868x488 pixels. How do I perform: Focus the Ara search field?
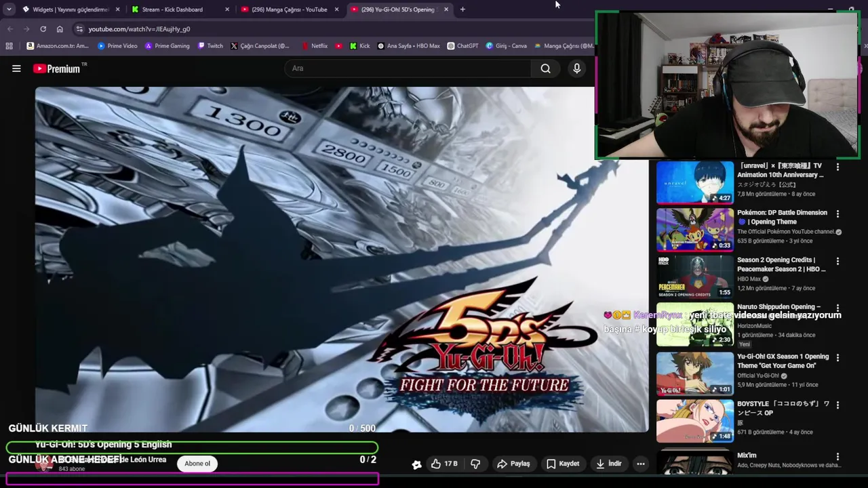coord(408,68)
